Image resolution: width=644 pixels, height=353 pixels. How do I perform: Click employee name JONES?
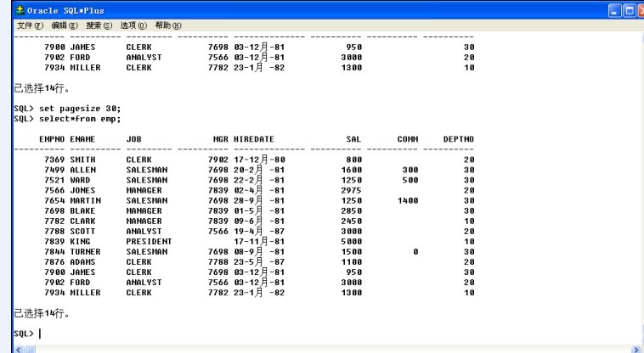82,190
